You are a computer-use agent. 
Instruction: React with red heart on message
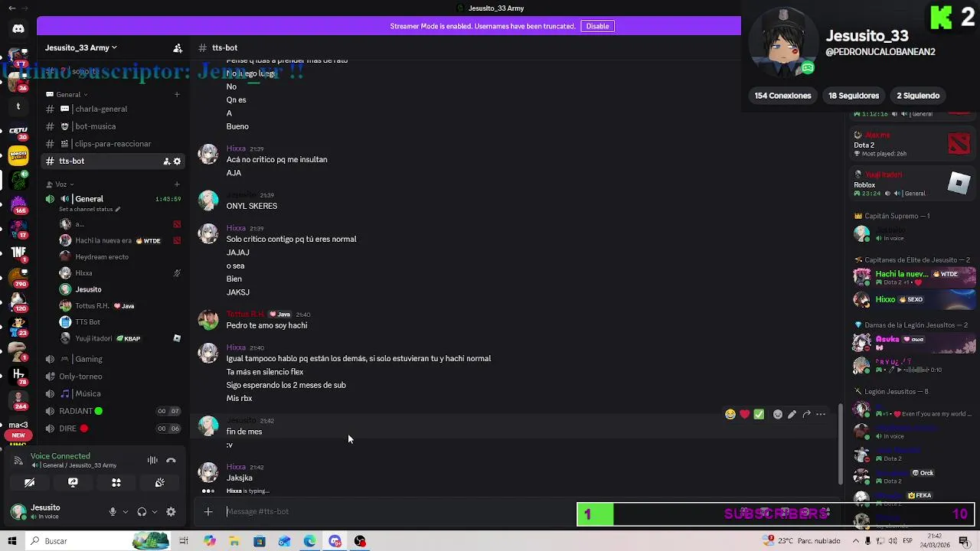coord(744,414)
